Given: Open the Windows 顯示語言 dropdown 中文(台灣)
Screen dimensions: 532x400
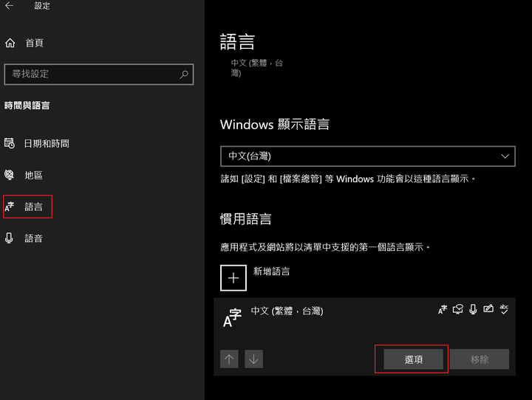Looking at the screenshot, I should click(368, 156).
